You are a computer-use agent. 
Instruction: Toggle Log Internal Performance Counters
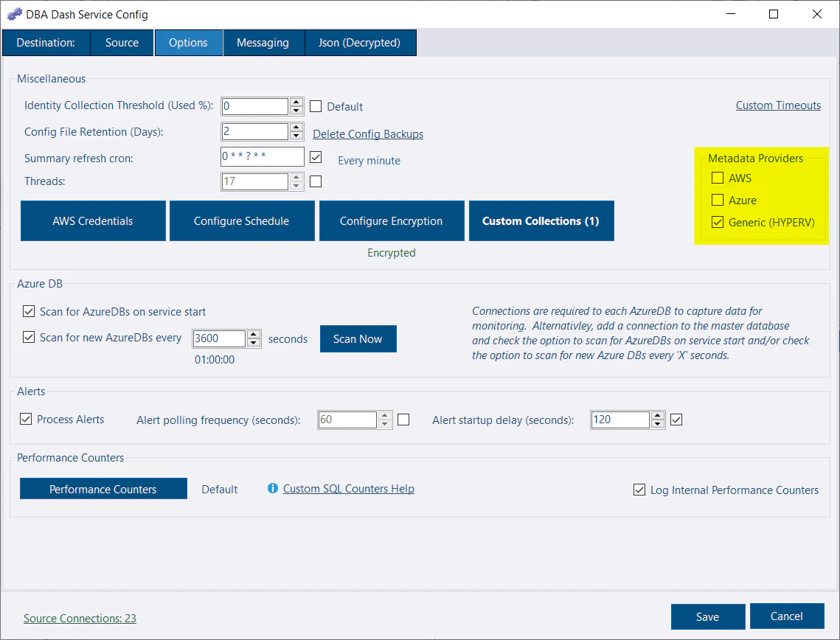tap(639, 489)
